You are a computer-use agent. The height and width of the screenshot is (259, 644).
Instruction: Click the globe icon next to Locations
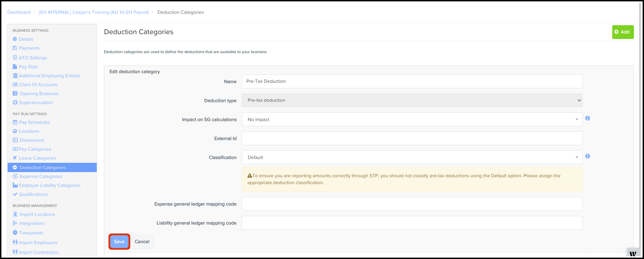pyautogui.click(x=15, y=131)
